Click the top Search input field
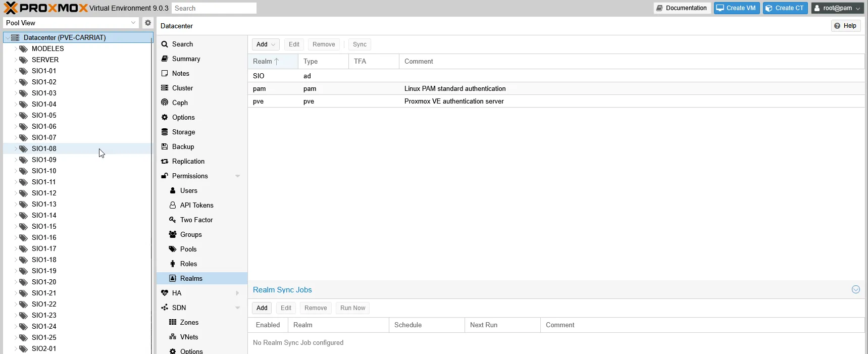 (214, 8)
